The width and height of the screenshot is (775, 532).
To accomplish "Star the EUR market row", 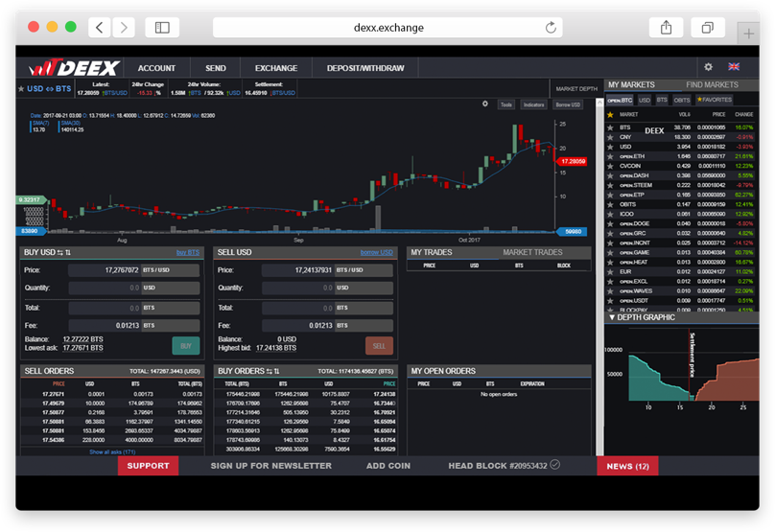I will pos(610,271).
